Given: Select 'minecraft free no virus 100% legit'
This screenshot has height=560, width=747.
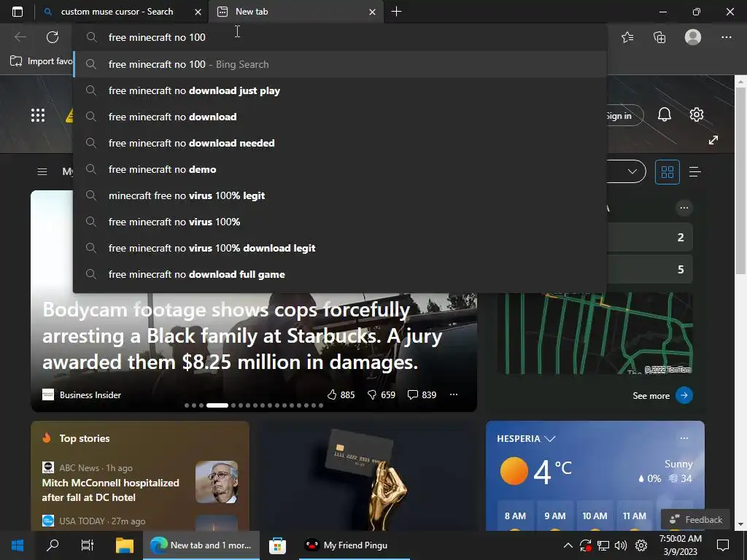Looking at the screenshot, I should point(340,195).
